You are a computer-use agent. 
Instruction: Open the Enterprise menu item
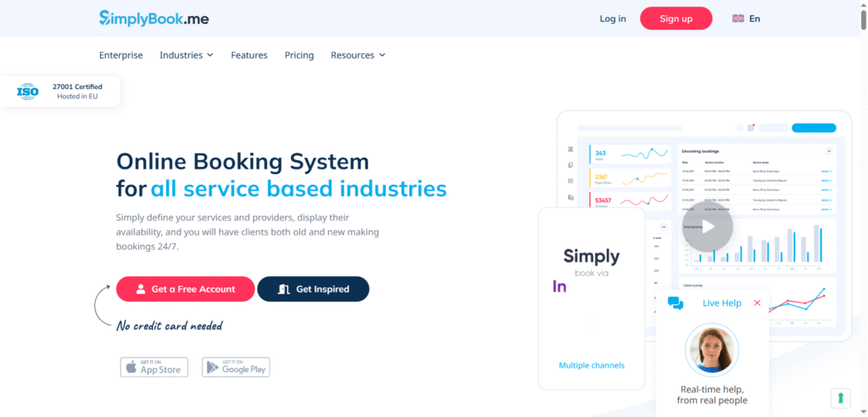(x=120, y=55)
